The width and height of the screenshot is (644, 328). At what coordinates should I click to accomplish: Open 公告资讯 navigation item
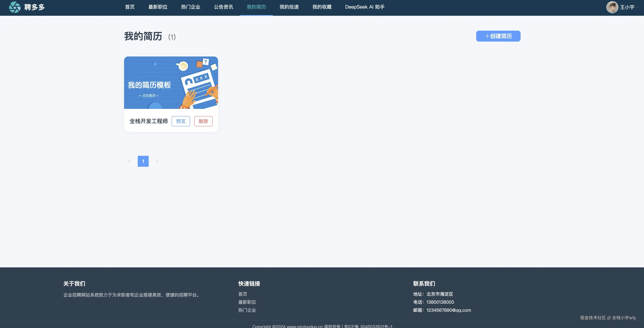(x=223, y=7)
